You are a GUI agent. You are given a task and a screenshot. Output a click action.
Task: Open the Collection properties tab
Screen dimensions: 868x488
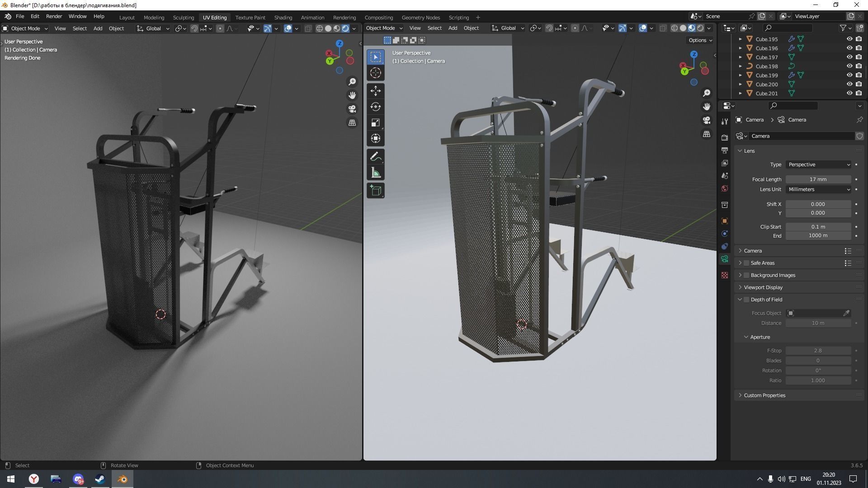tap(725, 205)
